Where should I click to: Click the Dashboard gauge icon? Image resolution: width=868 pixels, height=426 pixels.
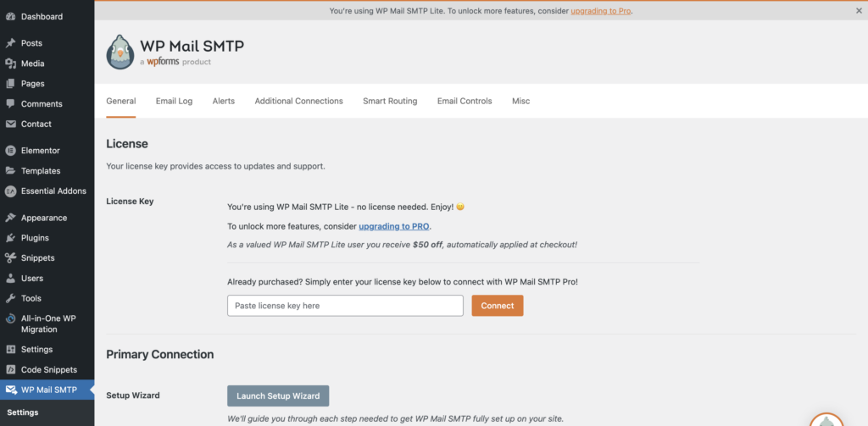coord(10,17)
